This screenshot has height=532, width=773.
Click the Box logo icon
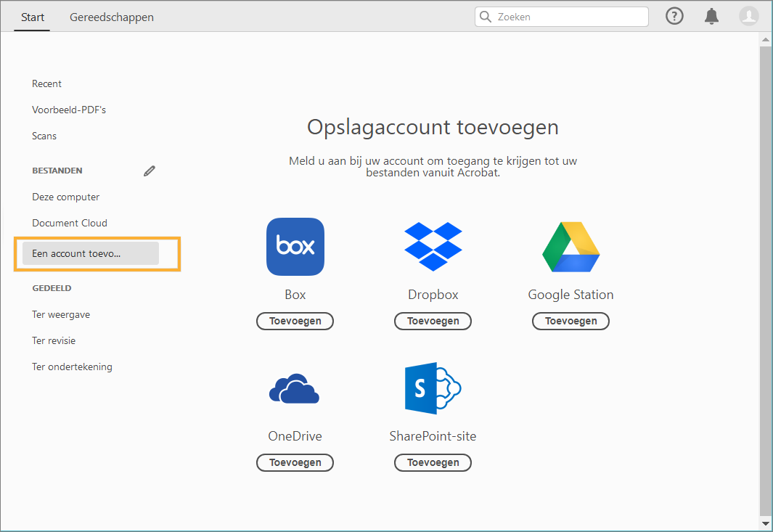[x=295, y=247]
